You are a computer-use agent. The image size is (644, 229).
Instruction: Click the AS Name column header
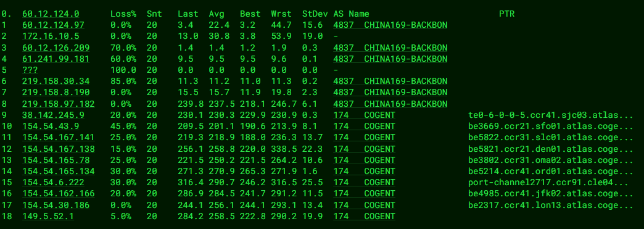point(351,14)
